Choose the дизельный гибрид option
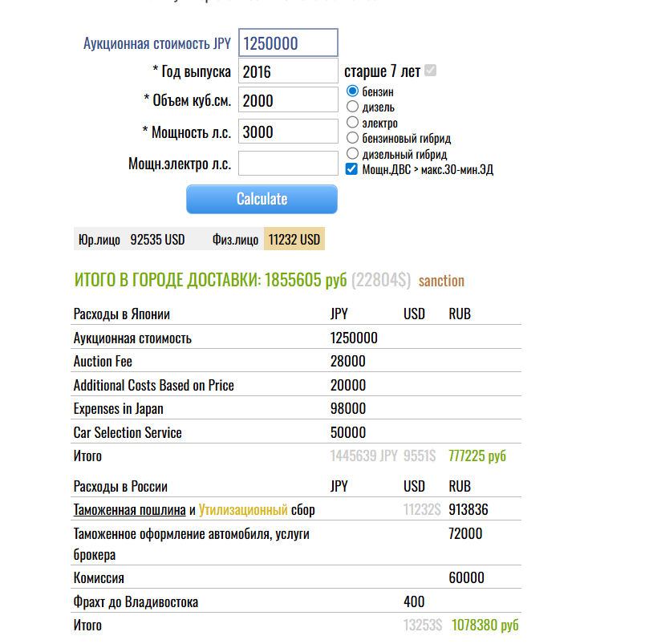The width and height of the screenshot is (653, 644). point(352,153)
